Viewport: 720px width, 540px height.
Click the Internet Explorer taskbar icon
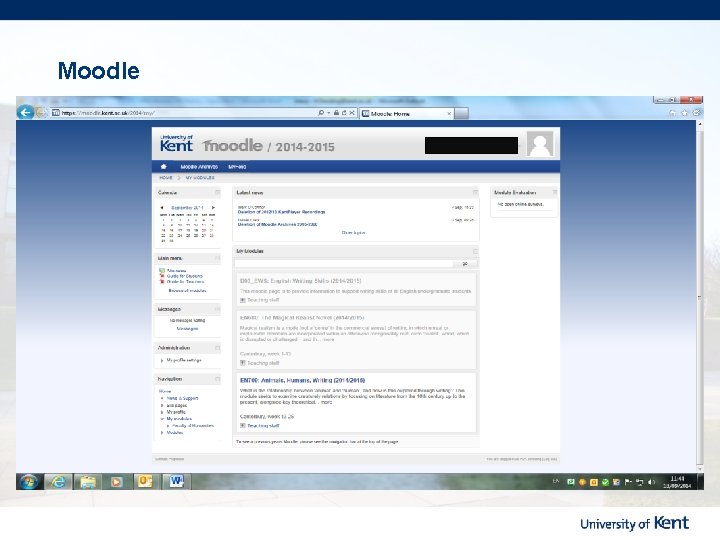coord(58,482)
